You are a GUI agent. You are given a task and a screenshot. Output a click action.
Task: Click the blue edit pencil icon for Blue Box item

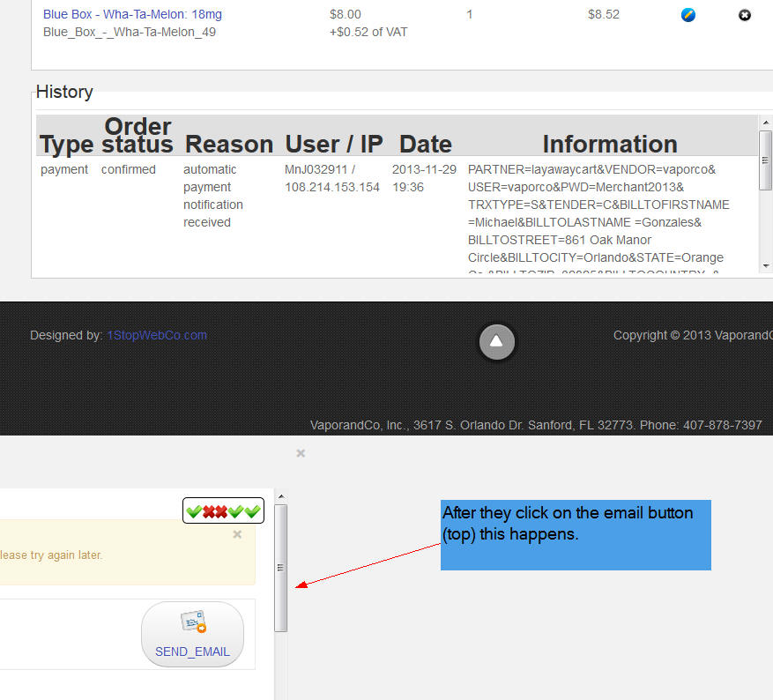688,15
